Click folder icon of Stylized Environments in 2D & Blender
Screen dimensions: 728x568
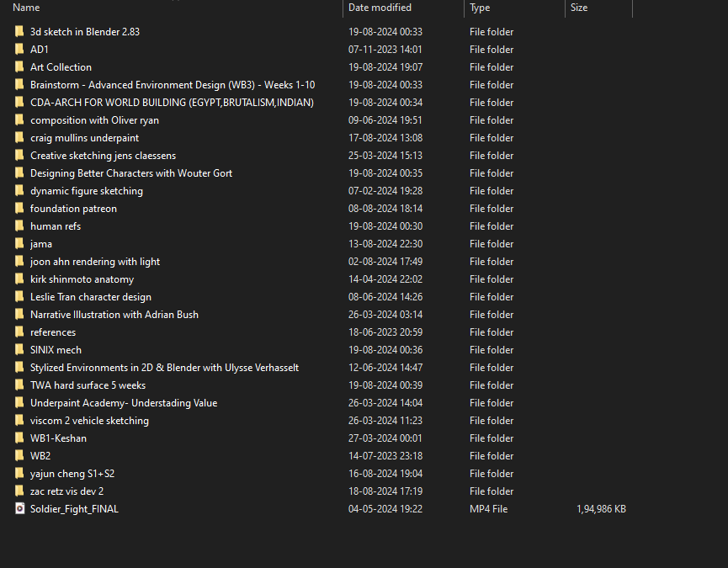[x=19, y=368]
